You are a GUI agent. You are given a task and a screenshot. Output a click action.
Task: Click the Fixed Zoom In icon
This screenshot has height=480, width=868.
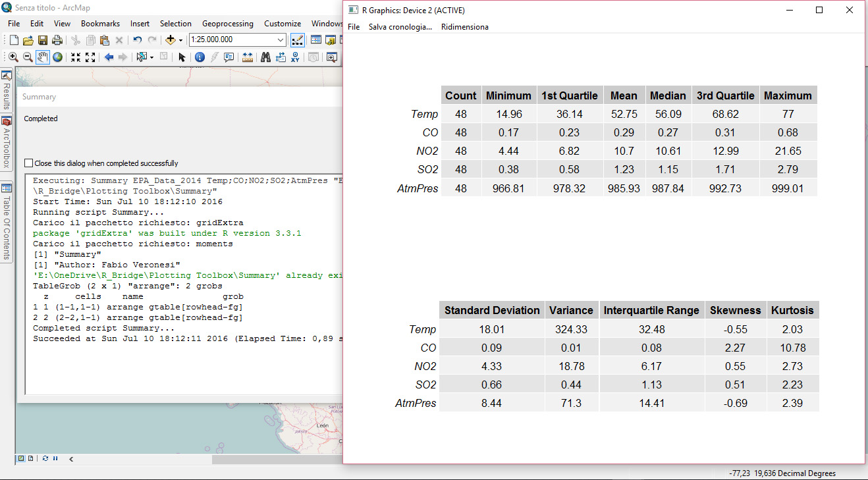[x=76, y=57]
